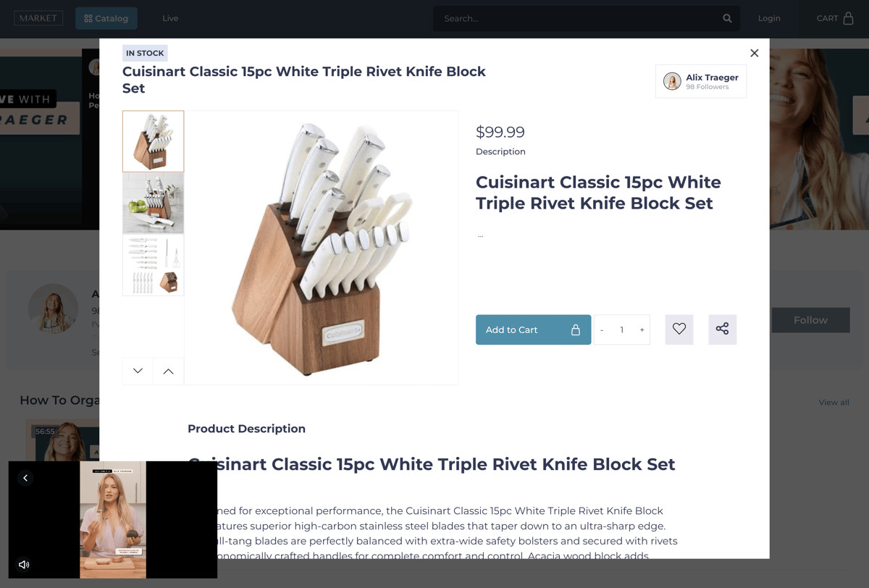Open the cart bag icon
The image size is (869, 588).
848,18
